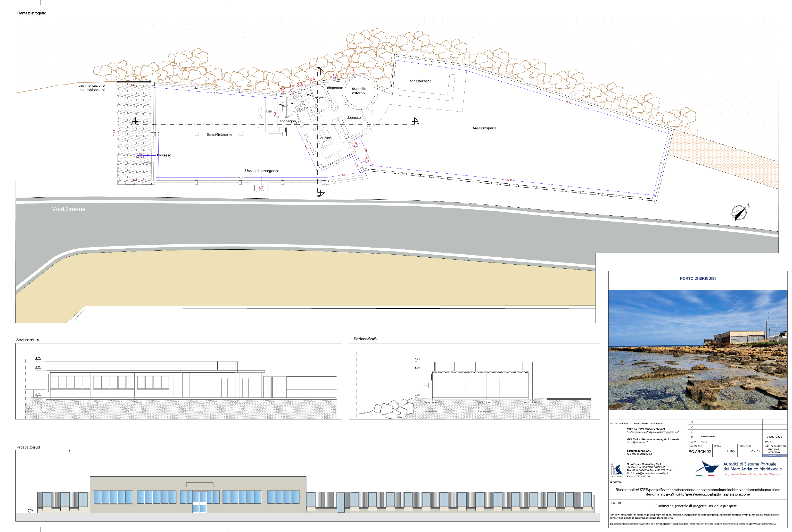The width and height of the screenshot is (792, 532).
Task: Select the 'Bar' label in the plan
Action: 269,111
